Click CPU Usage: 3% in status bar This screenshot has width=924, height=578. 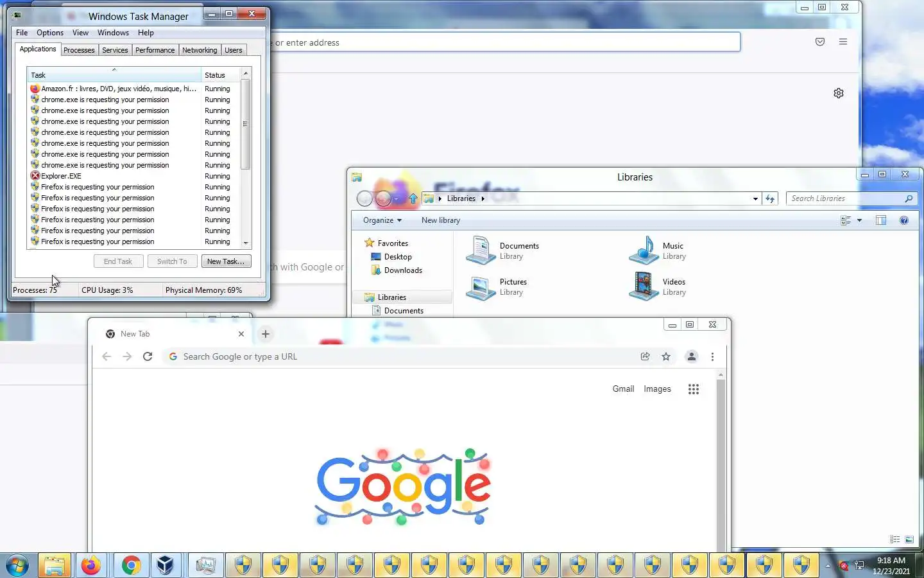pyautogui.click(x=107, y=290)
